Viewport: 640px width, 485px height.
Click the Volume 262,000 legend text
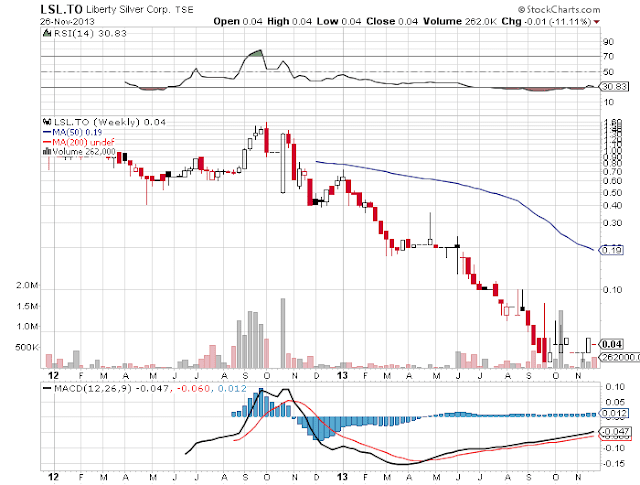(x=84, y=151)
